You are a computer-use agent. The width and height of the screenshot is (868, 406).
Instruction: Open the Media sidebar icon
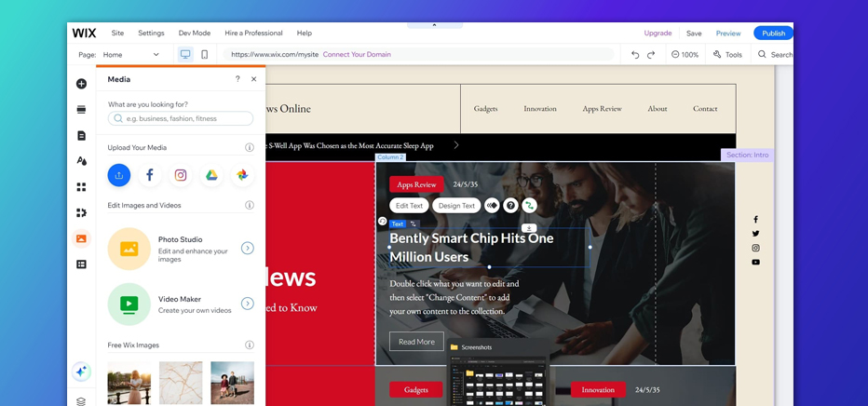coord(81,238)
